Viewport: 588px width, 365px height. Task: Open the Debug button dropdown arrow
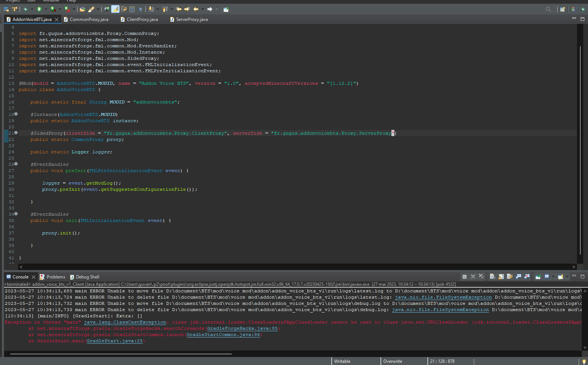pos(32,9)
